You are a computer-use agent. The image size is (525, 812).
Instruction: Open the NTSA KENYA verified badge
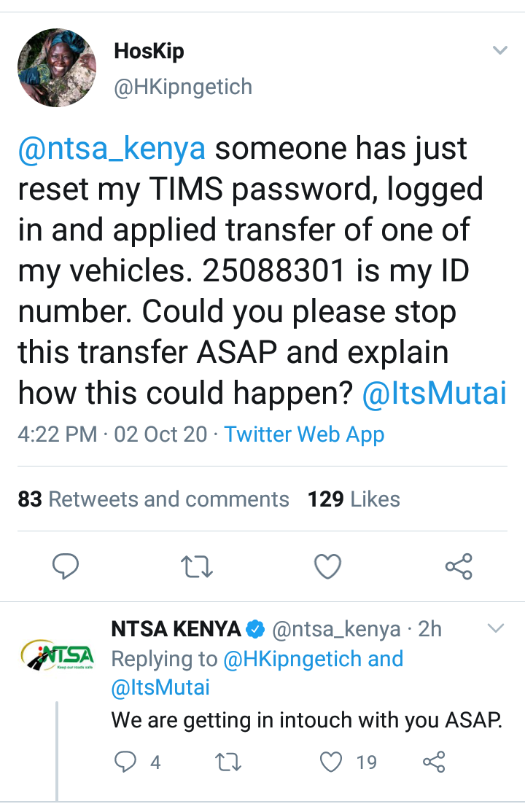[x=255, y=629]
